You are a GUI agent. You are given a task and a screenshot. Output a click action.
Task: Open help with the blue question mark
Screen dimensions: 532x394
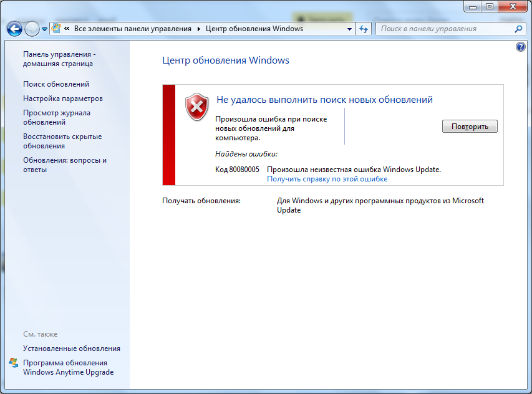[521, 47]
